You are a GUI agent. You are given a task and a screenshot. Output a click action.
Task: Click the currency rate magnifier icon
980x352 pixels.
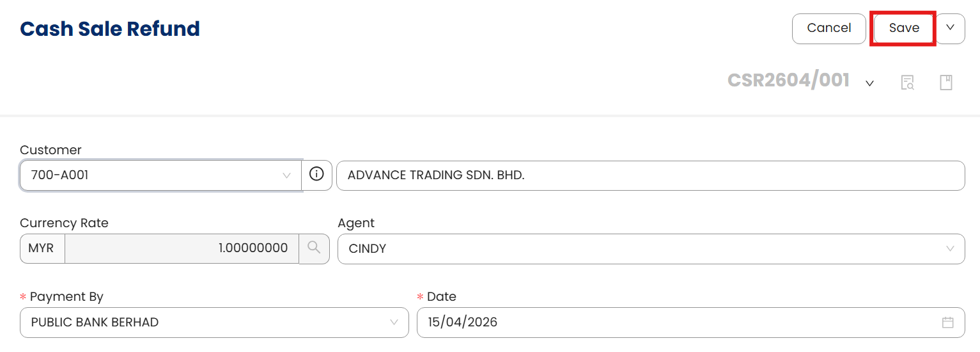coord(314,248)
